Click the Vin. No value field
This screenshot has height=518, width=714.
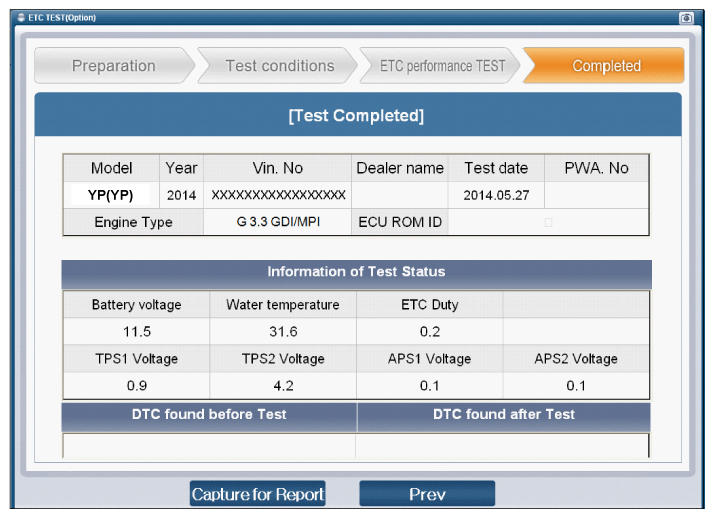click(278, 195)
